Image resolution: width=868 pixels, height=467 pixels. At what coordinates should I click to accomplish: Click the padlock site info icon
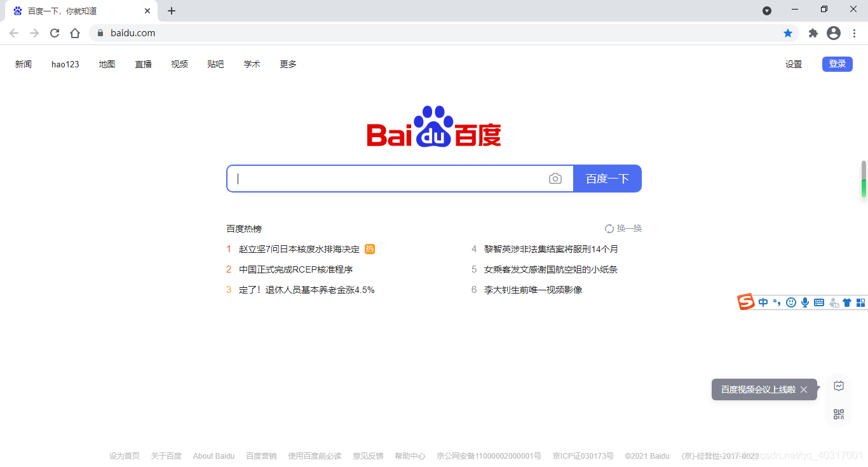(x=100, y=33)
